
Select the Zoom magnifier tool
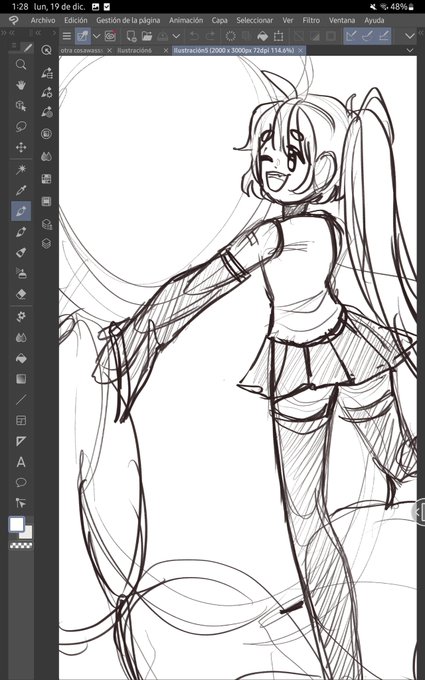[x=21, y=65]
